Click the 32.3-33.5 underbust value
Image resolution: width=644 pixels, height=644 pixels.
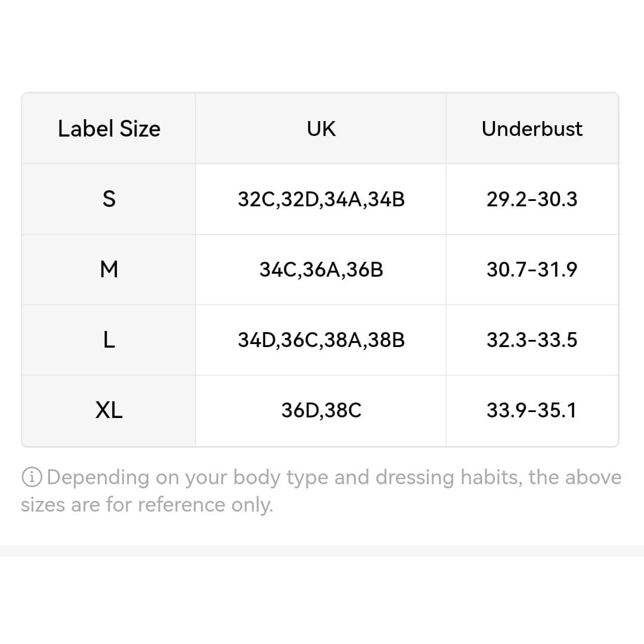532,340
